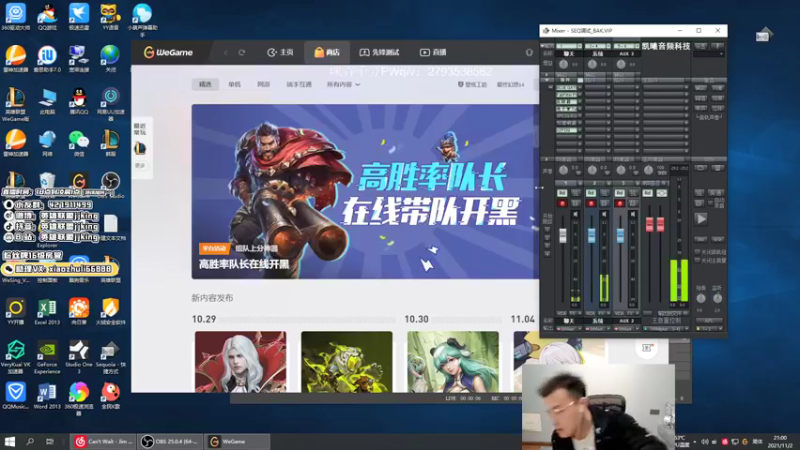
Task: Open the Windows Start menu
Action: (x=9, y=441)
